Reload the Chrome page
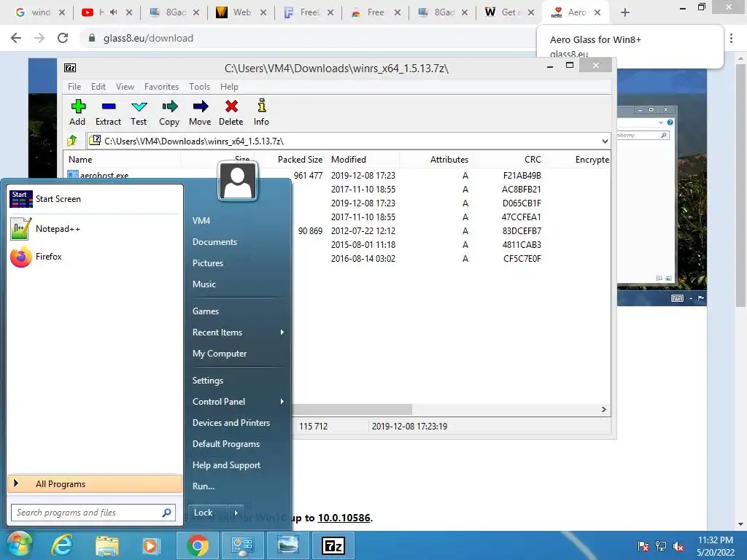Screen dimensions: 747x560 [x=63, y=38]
